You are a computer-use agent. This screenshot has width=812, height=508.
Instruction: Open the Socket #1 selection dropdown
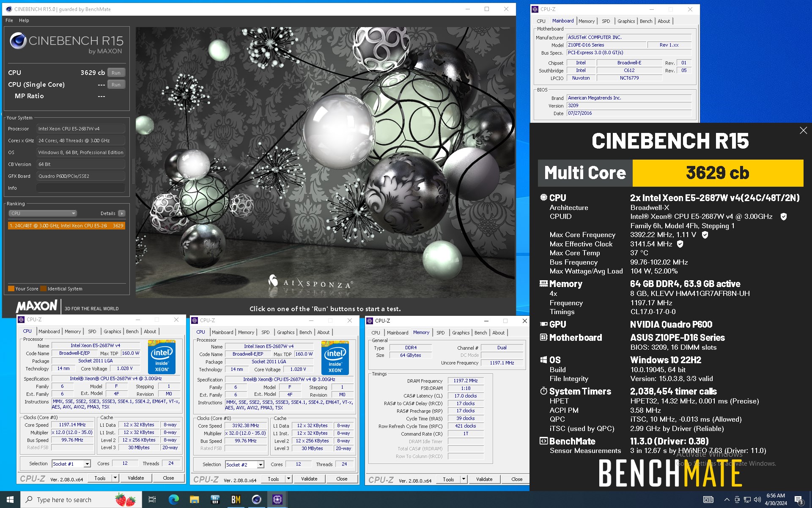(87, 464)
